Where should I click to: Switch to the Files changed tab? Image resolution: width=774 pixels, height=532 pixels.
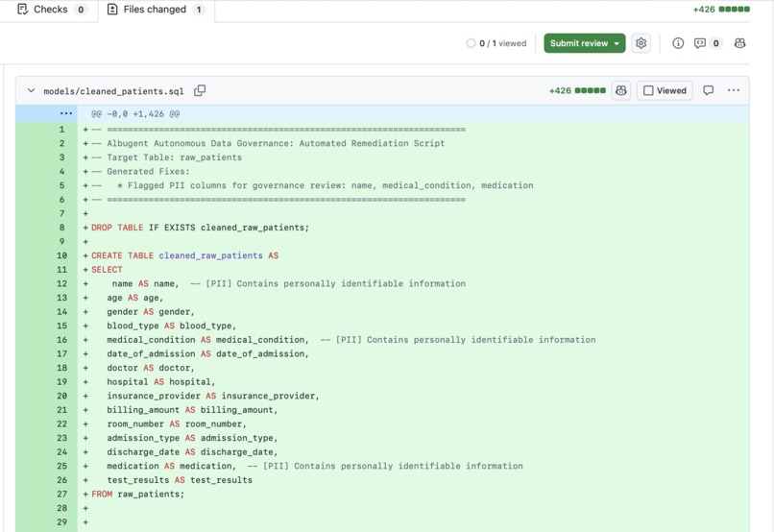pyautogui.click(x=156, y=10)
